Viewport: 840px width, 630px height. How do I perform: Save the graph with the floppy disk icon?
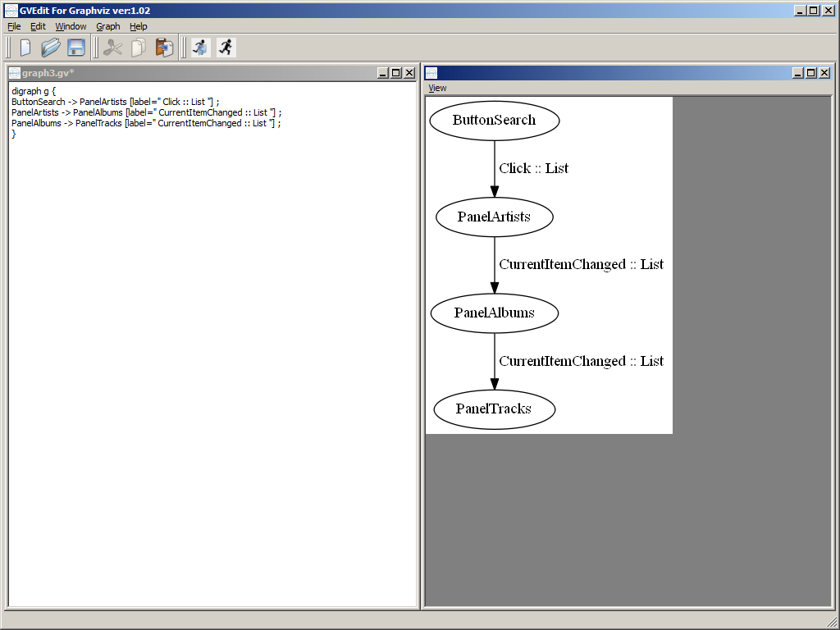[76, 48]
